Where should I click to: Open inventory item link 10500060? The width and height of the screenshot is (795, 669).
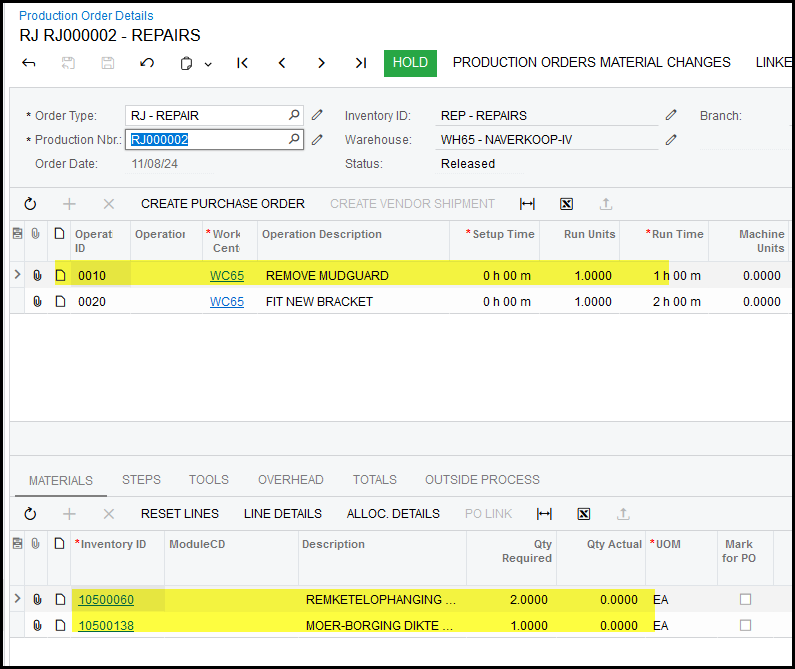coord(106,600)
